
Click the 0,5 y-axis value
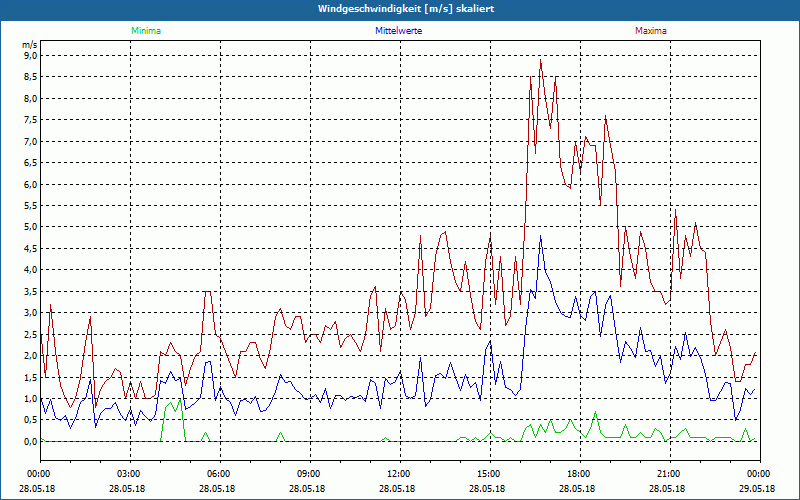point(32,420)
